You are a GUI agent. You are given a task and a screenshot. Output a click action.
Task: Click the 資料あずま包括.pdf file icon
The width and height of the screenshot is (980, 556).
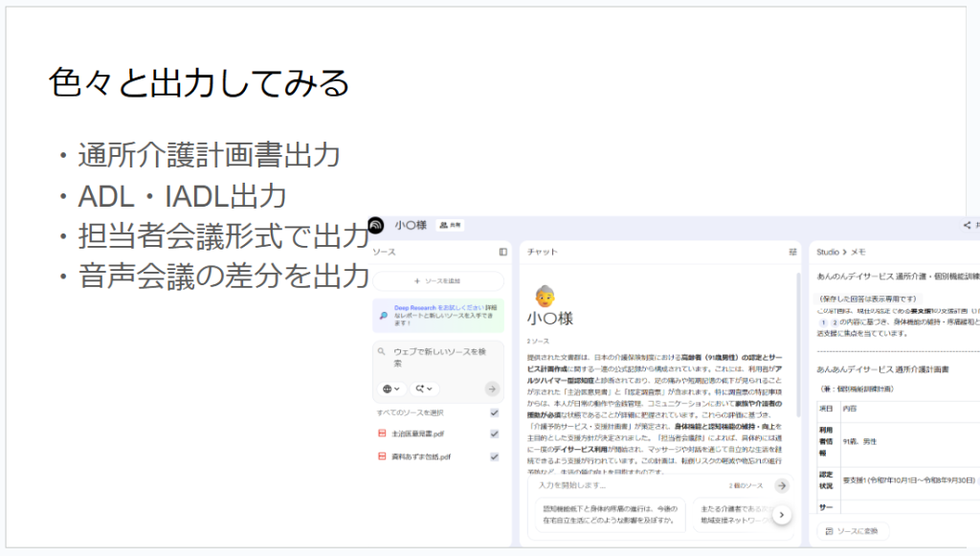(x=384, y=456)
